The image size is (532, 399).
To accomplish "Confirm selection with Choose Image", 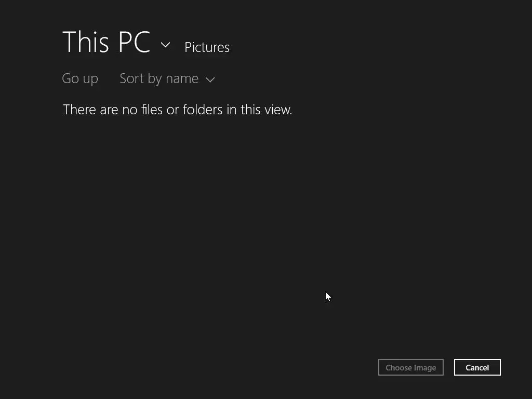I will 410,367.
